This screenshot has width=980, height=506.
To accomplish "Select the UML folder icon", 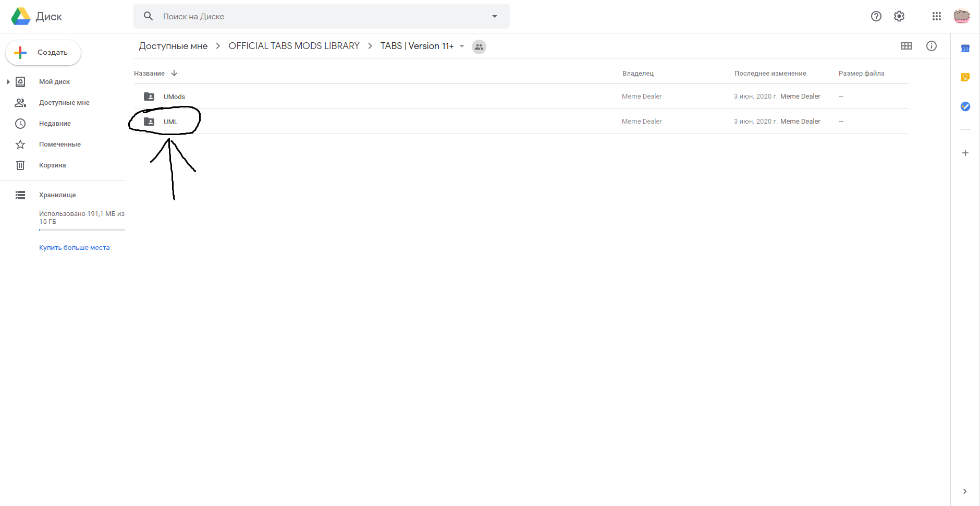I will [149, 122].
